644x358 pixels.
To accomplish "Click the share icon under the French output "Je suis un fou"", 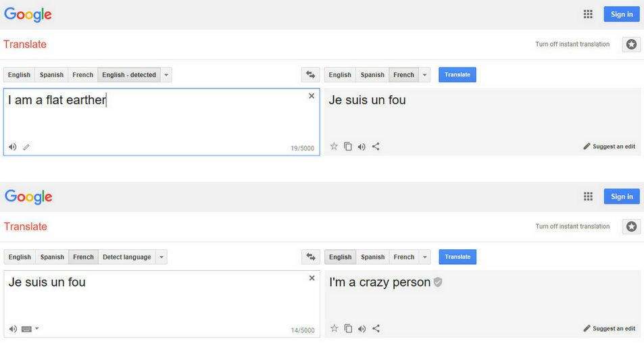I will (x=376, y=147).
